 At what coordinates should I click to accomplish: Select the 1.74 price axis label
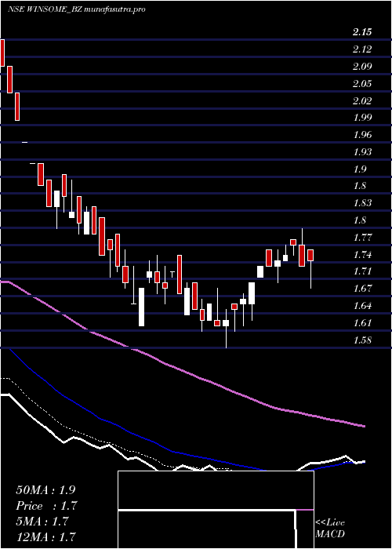click(x=362, y=255)
